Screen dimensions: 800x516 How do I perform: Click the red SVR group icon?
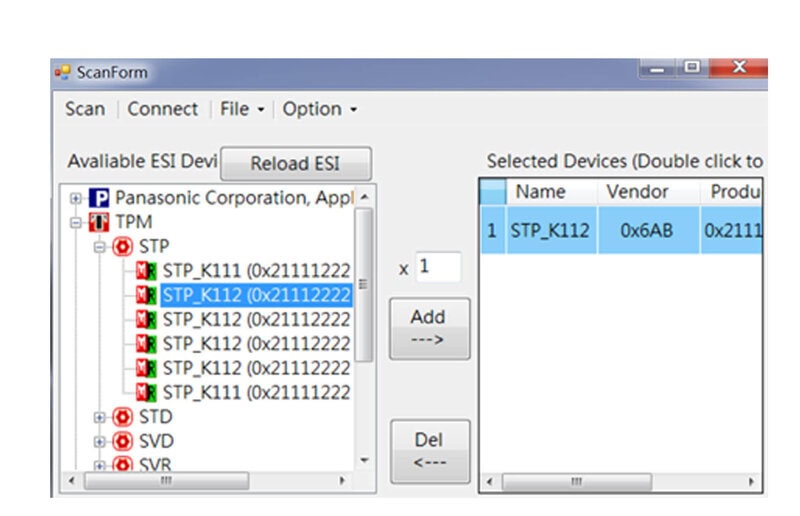tap(122, 463)
